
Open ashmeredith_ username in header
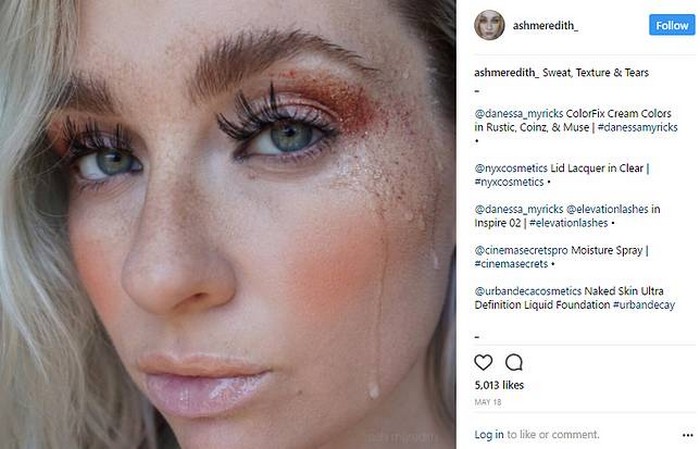pyautogui.click(x=545, y=26)
